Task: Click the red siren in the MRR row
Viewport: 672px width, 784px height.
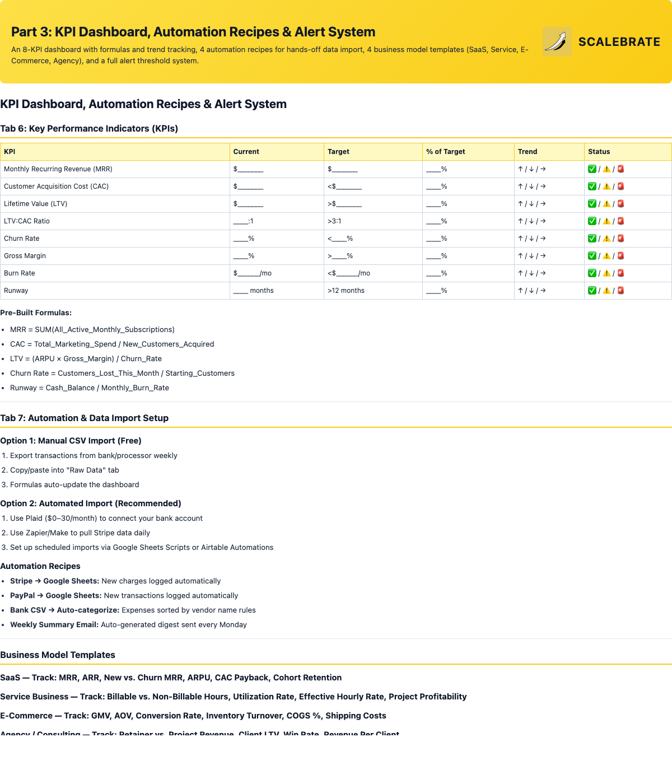Action: pos(620,169)
